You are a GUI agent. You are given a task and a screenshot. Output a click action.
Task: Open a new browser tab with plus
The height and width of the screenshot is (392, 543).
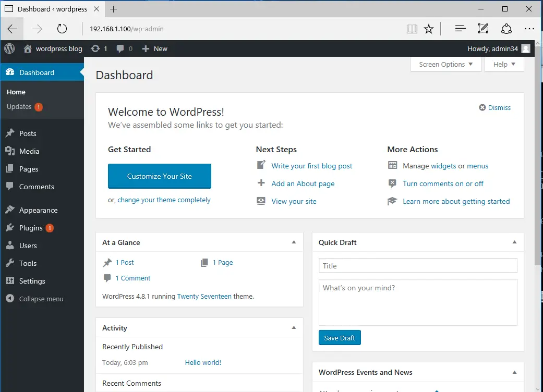click(x=113, y=9)
